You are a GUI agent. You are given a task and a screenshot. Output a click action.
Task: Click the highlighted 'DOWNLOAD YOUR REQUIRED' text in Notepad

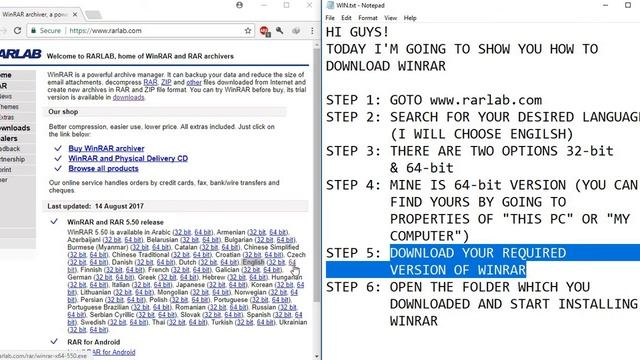coord(478,253)
